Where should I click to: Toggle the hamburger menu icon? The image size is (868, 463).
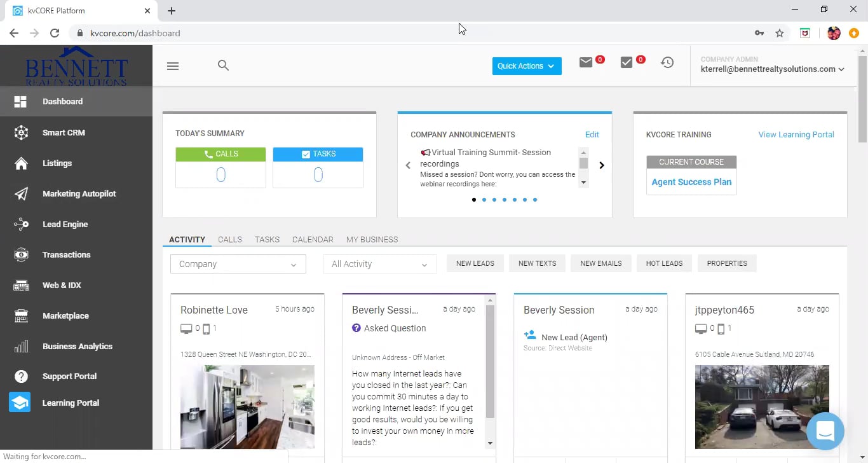[172, 66]
